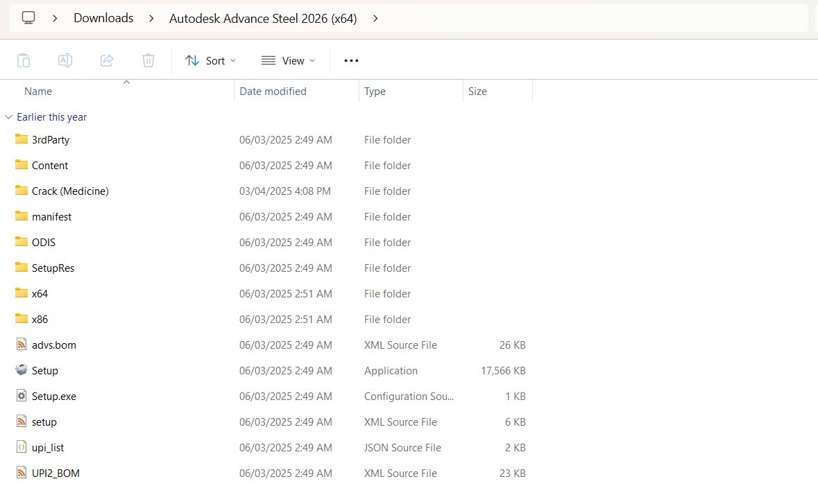
Task: Open the Sort dropdown menu
Action: pyautogui.click(x=210, y=60)
